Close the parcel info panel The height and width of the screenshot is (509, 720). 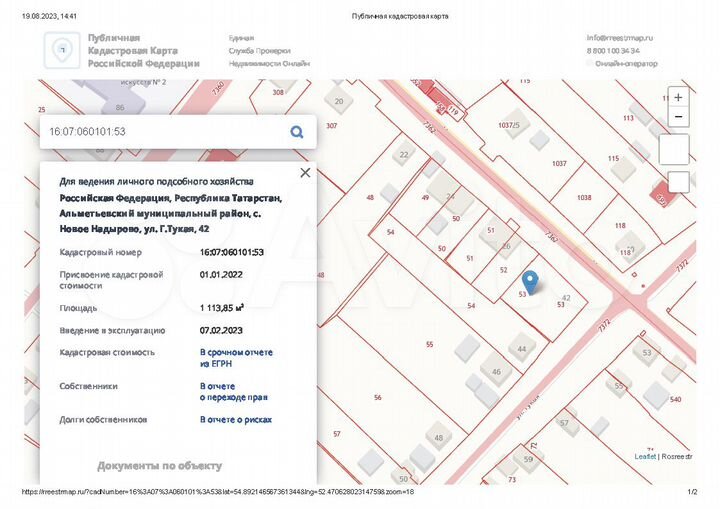point(305,173)
